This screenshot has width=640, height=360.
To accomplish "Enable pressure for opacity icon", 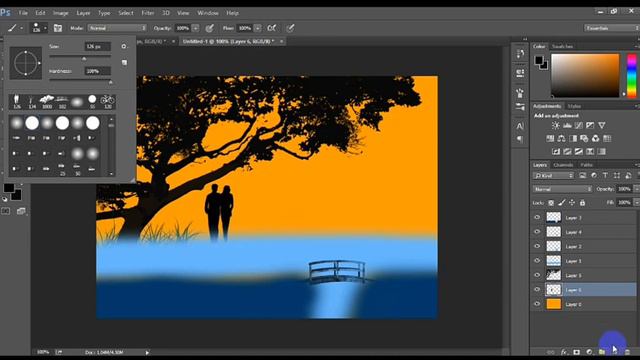I will click(x=209, y=28).
